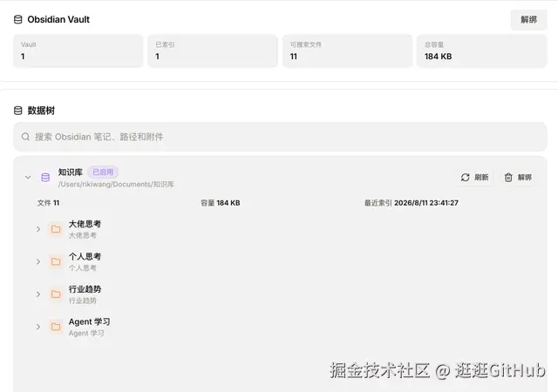
Task: Expand the Agent 学习 folder
Action: pyautogui.click(x=38, y=327)
